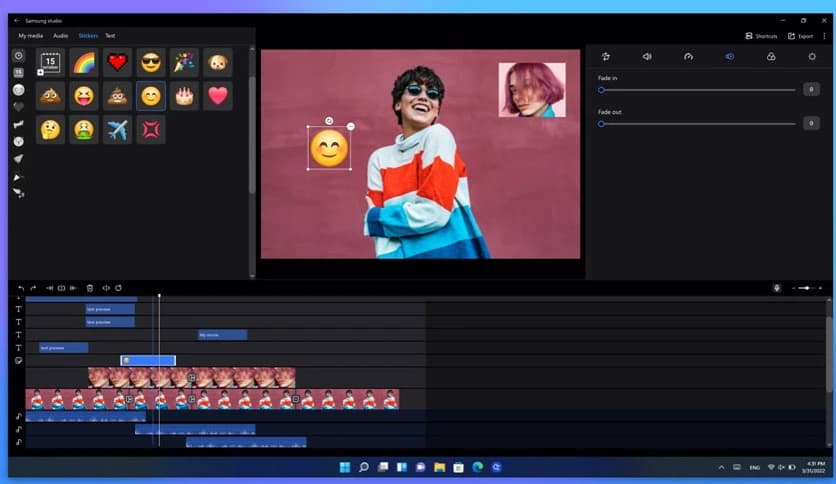This screenshot has width=836, height=484.
Task: Add the sunglasses emoji sticker
Action: (x=151, y=63)
